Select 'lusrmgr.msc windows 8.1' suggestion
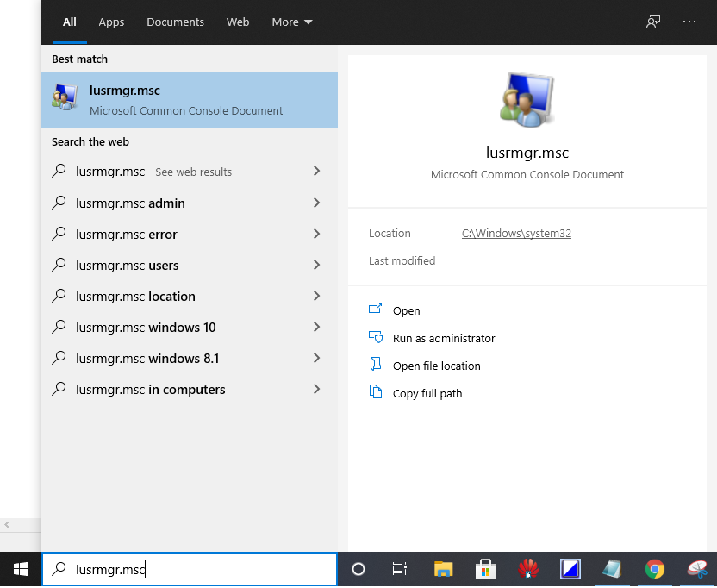Viewport: 717px width, 588px height. [190, 359]
